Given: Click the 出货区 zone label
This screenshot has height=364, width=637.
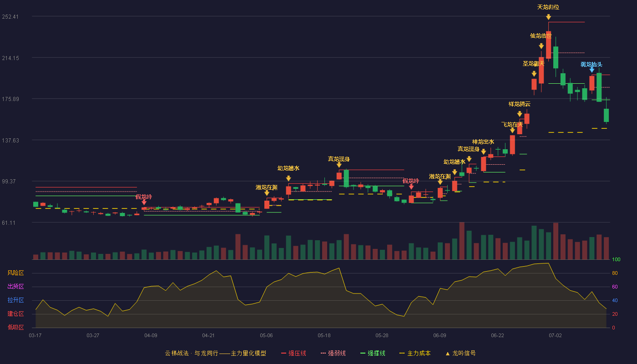Looking at the screenshot, I should 15,287.
